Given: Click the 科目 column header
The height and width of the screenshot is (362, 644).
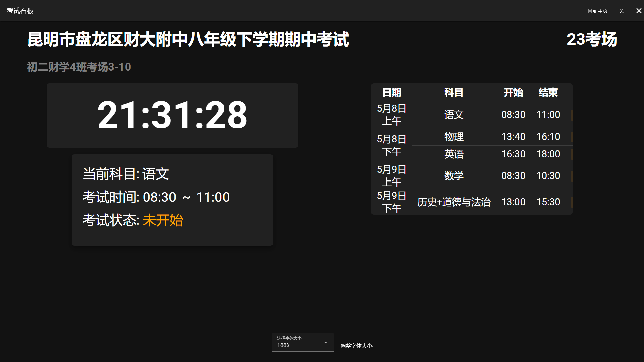Looking at the screenshot, I should pos(454,92).
